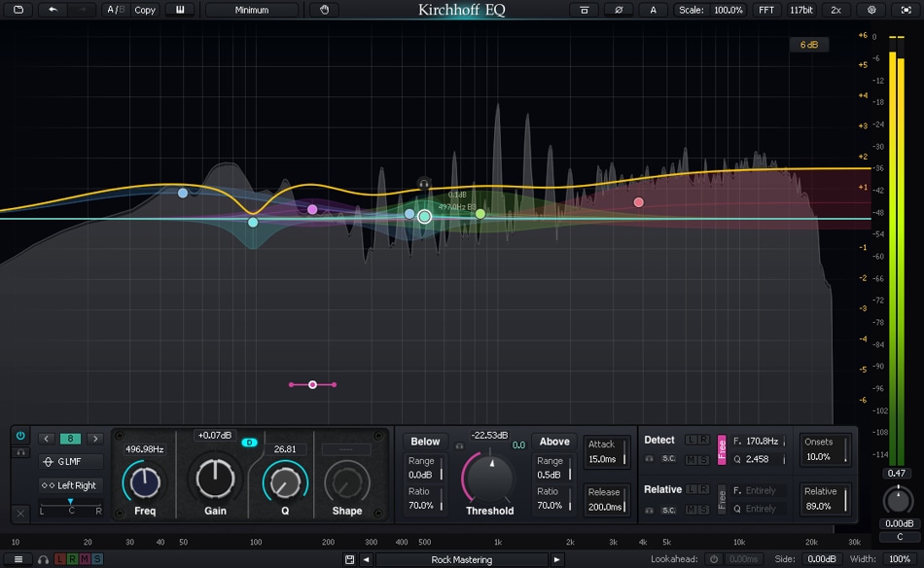The height and width of the screenshot is (568, 924).
Task: Click the Detect headphone listen icon
Action: [x=649, y=458]
